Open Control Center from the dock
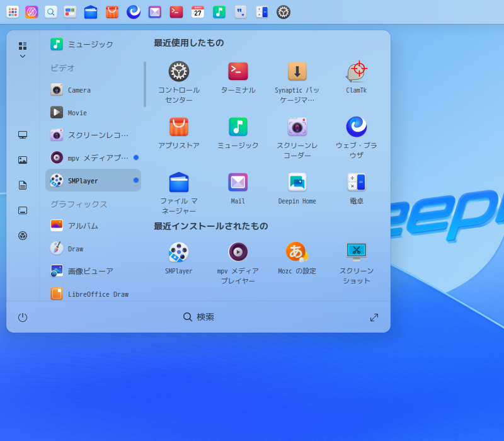 point(283,12)
